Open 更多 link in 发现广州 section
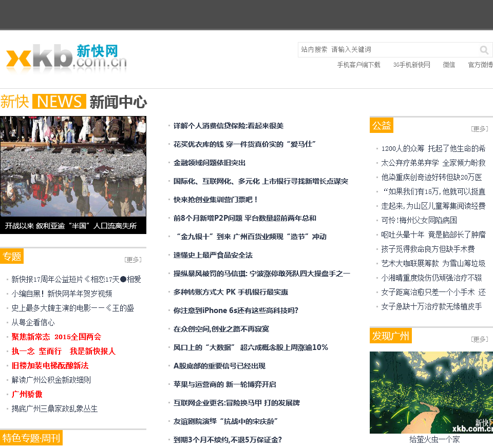This screenshot has height=448, width=493. [x=480, y=339]
